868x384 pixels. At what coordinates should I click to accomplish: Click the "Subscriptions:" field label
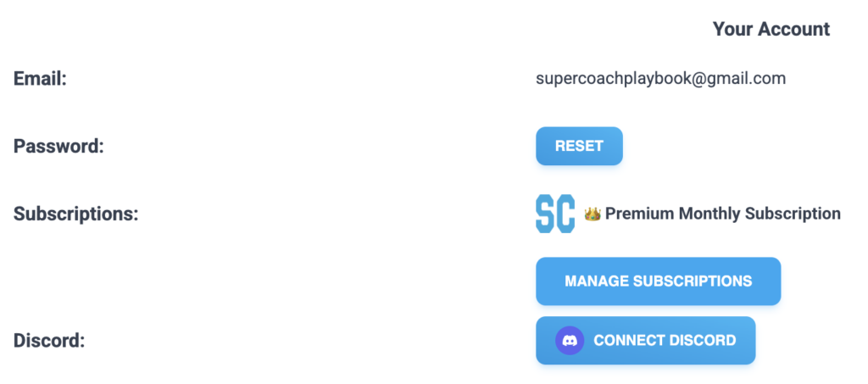[x=75, y=214]
